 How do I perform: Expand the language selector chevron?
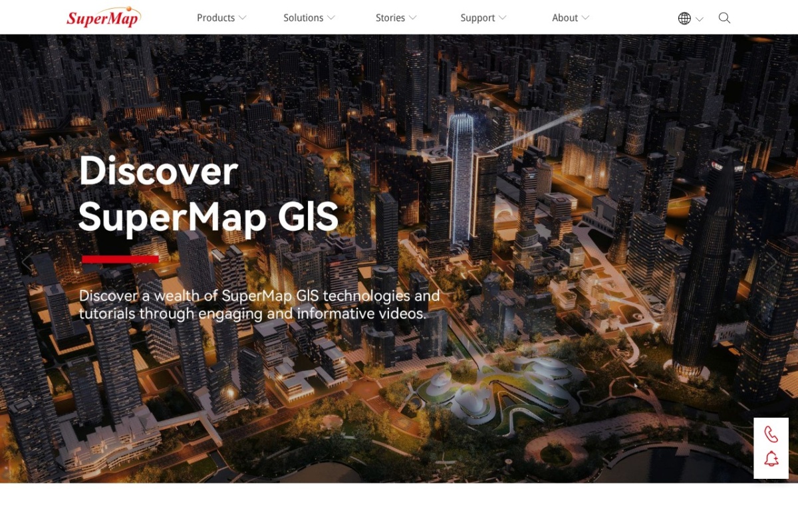[700, 19]
